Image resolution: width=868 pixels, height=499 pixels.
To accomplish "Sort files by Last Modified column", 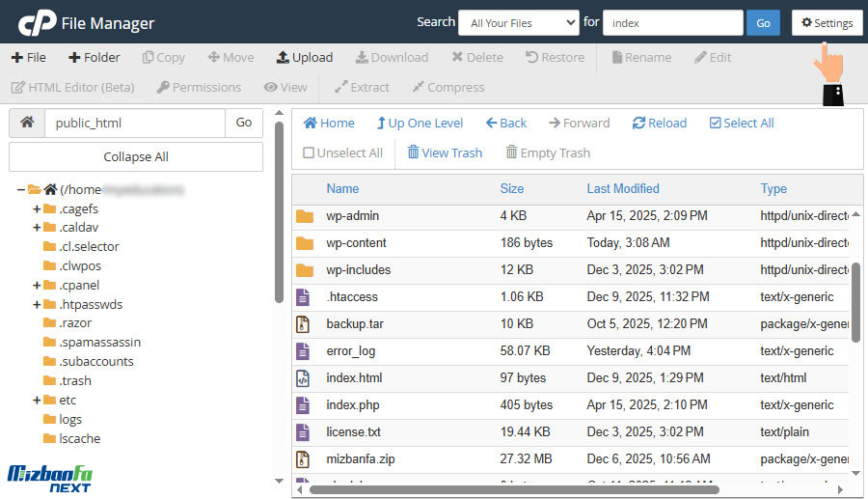I will tap(623, 188).
